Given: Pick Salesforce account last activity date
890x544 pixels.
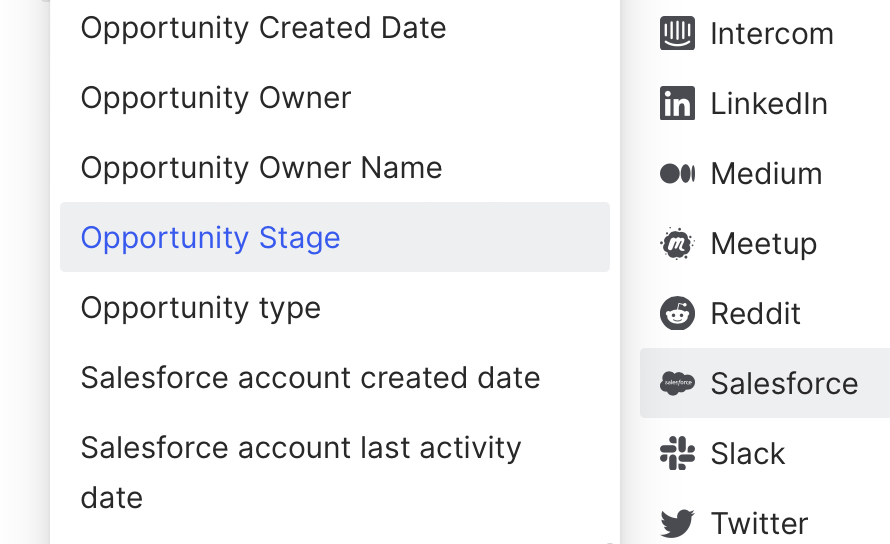Looking at the screenshot, I should click(x=300, y=472).
